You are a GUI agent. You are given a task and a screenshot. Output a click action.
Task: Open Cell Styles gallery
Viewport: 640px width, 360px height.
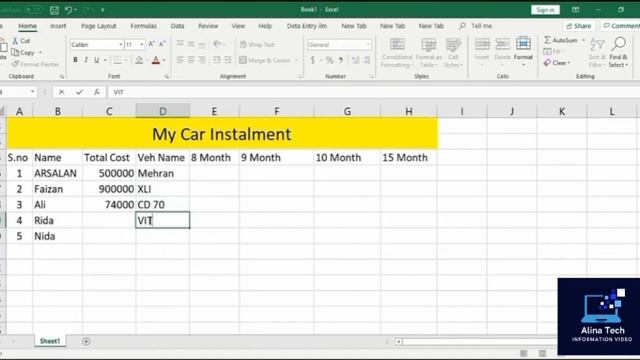[453, 53]
